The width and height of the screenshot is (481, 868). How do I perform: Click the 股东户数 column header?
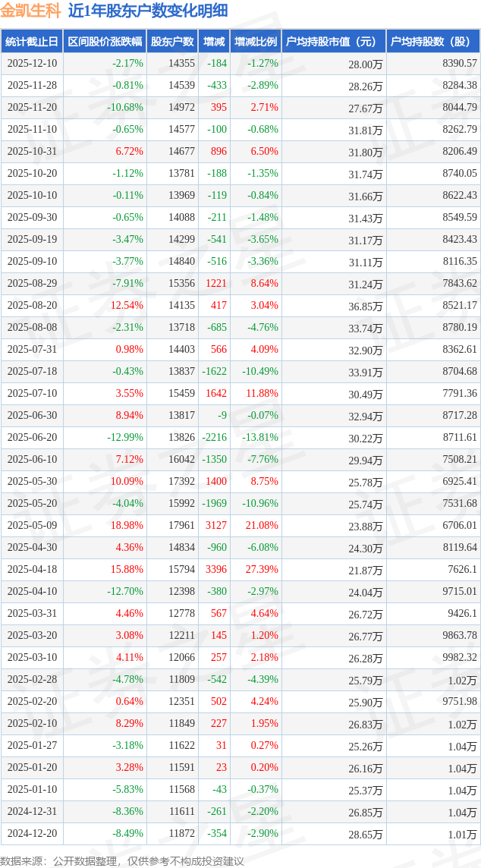pyautogui.click(x=172, y=42)
